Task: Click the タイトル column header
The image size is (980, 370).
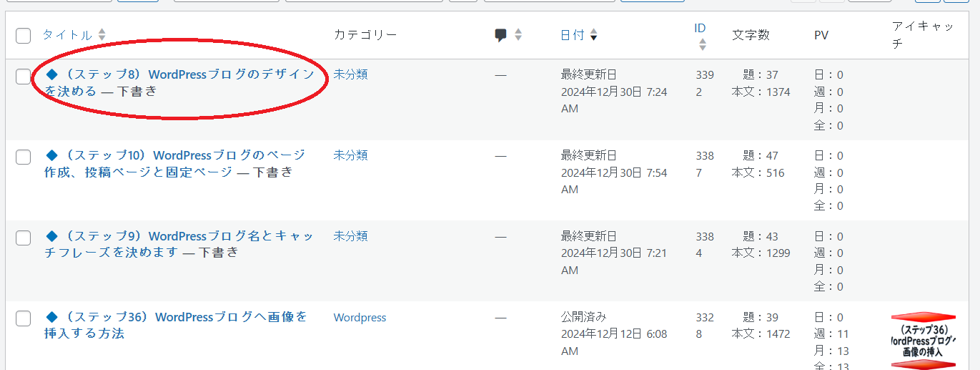Action: click(67, 35)
